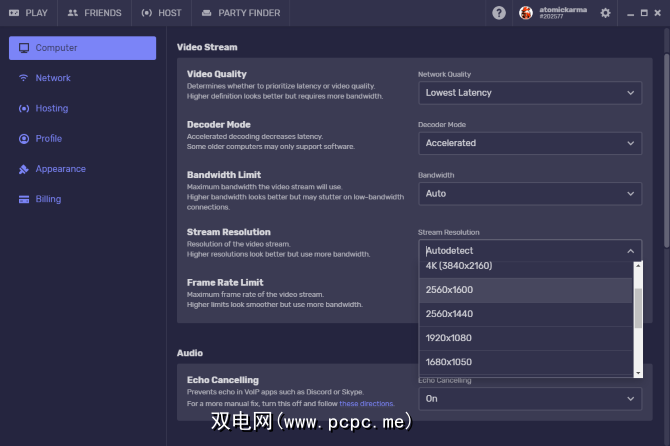Follow the 'these directions' link

pos(366,403)
